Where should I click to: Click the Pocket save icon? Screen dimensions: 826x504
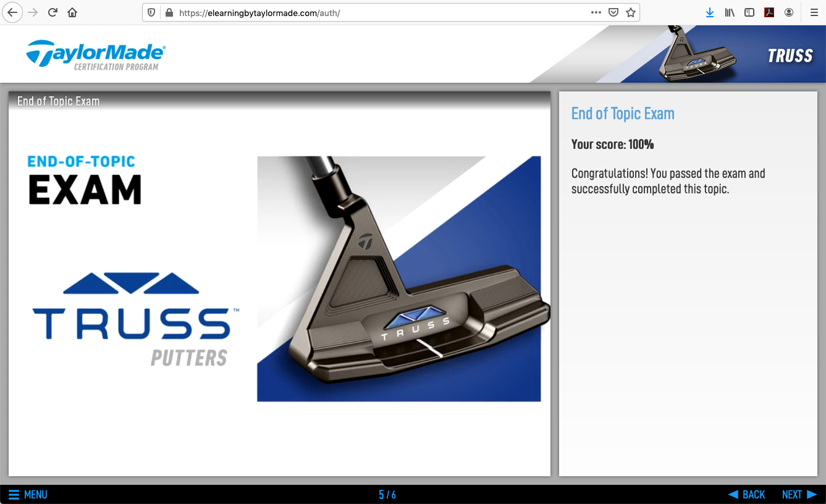coord(613,12)
